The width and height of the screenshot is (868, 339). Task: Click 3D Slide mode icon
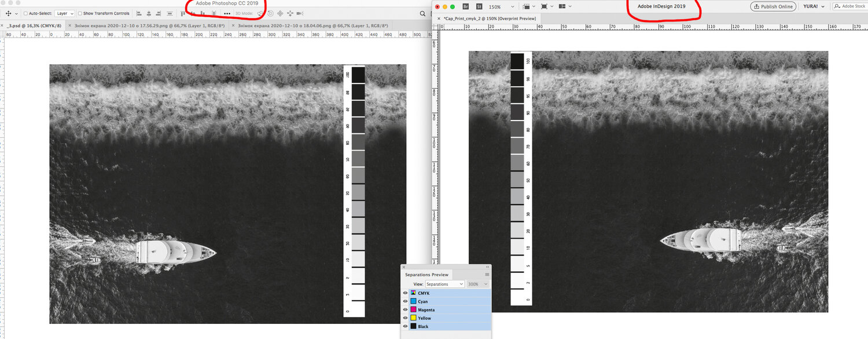click(x=290, y=13)
